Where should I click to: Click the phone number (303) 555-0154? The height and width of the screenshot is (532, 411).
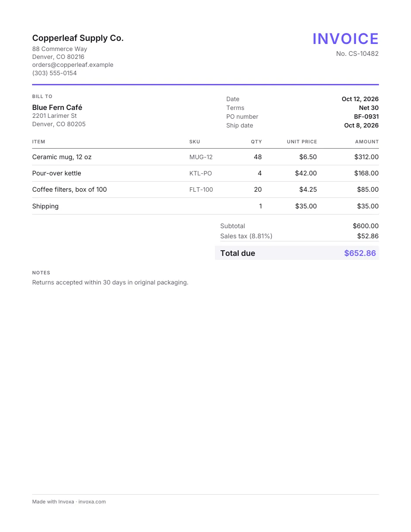click(x=55, y=73)
